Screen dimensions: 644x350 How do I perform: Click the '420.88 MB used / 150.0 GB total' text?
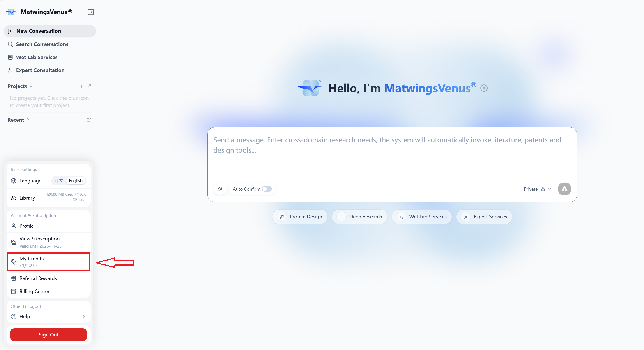coord(66,197)
